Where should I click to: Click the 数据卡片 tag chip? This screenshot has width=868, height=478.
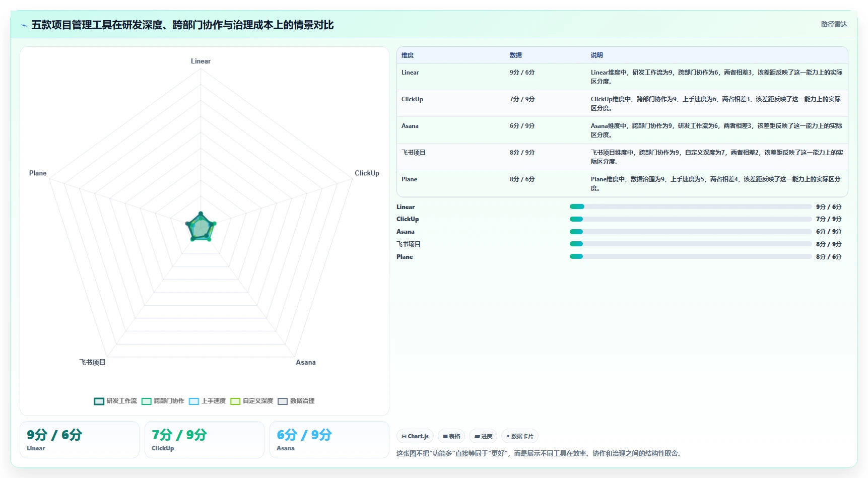(519, 436)
